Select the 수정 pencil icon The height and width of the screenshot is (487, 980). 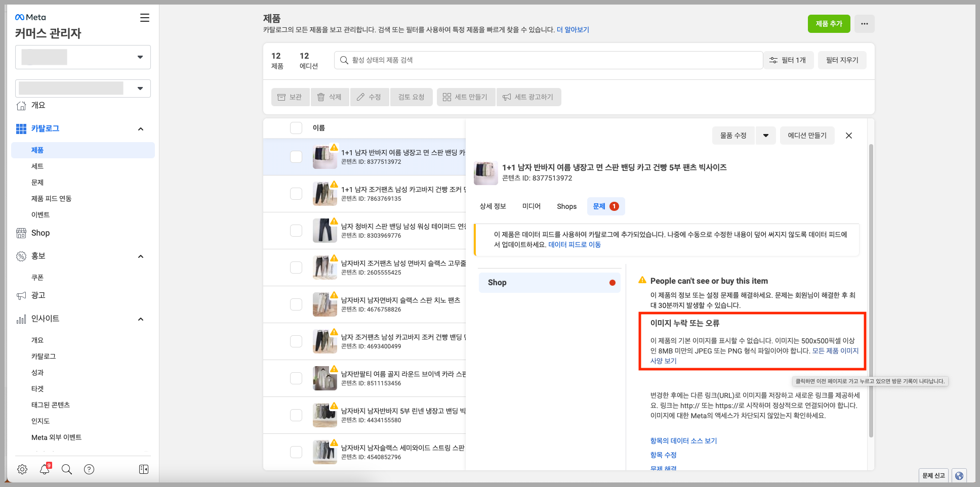tap(360, 97)
